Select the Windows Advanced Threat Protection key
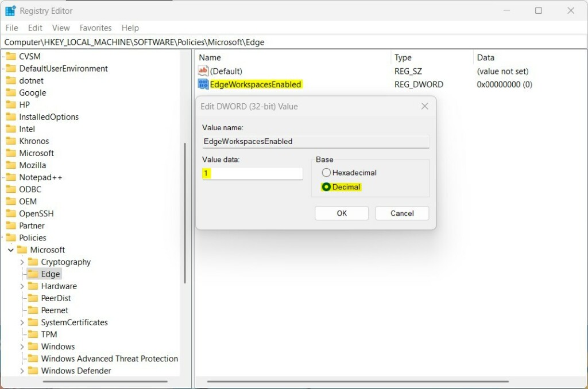The width and height of the screenshot is (588, 389). tap(110, 359)
